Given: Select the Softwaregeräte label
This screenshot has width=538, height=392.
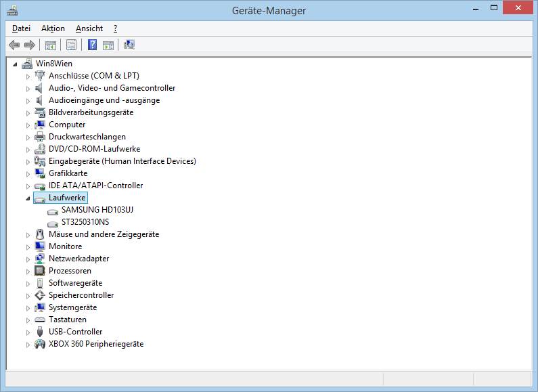Looking at the screenshot, I should [76, 283].
